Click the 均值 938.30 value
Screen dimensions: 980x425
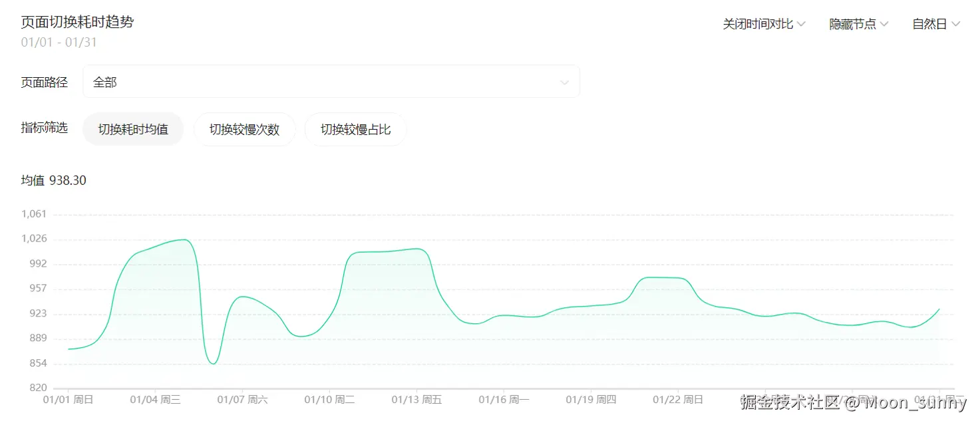tap(54, 180)
